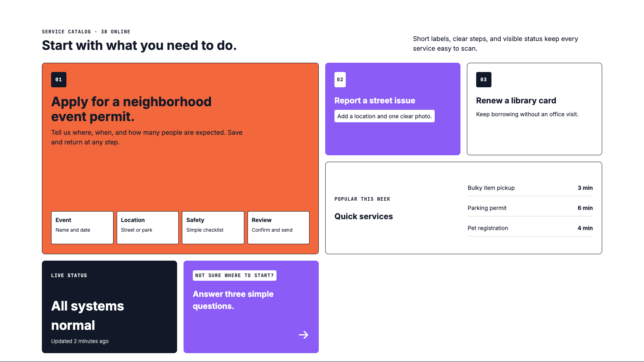Open the Location step card

148,228
